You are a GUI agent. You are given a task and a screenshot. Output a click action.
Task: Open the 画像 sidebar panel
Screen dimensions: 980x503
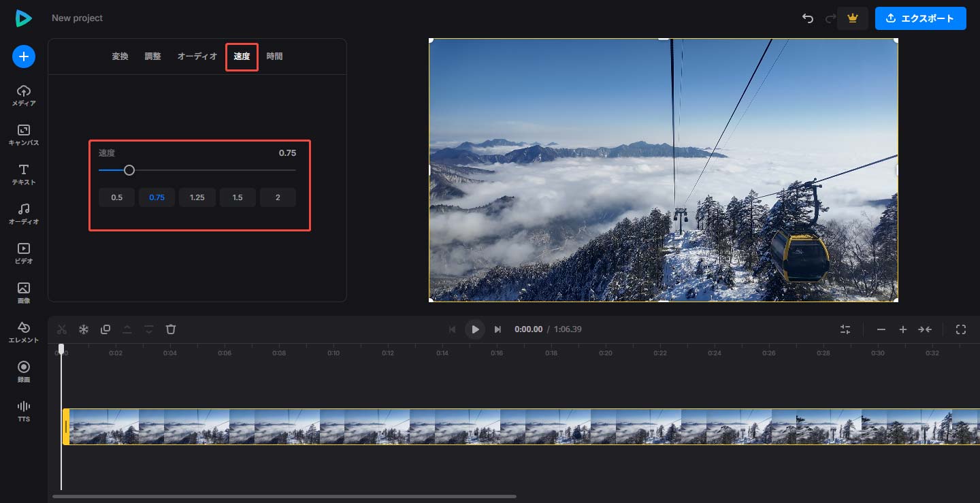point(24,293)
